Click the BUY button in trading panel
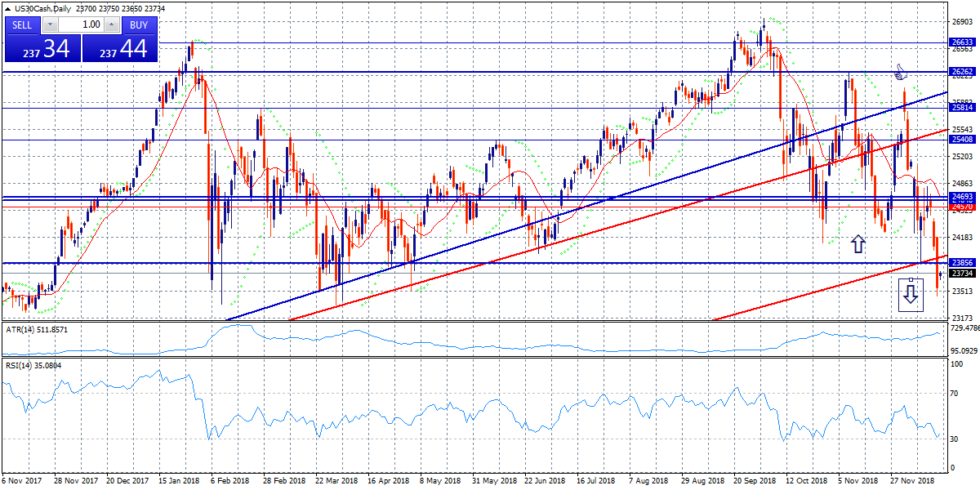The image size is (980, 490). pyautogui.click(x=138, y=24)
